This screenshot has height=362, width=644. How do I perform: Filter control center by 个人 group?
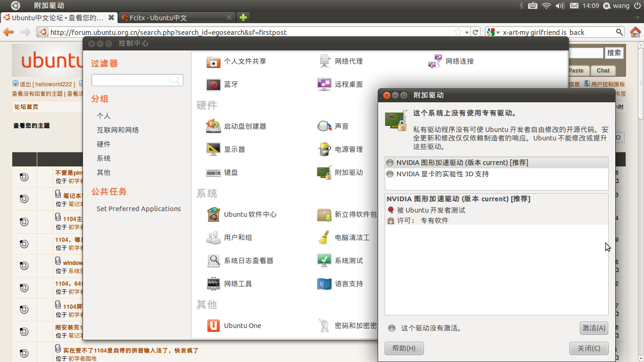104,116
